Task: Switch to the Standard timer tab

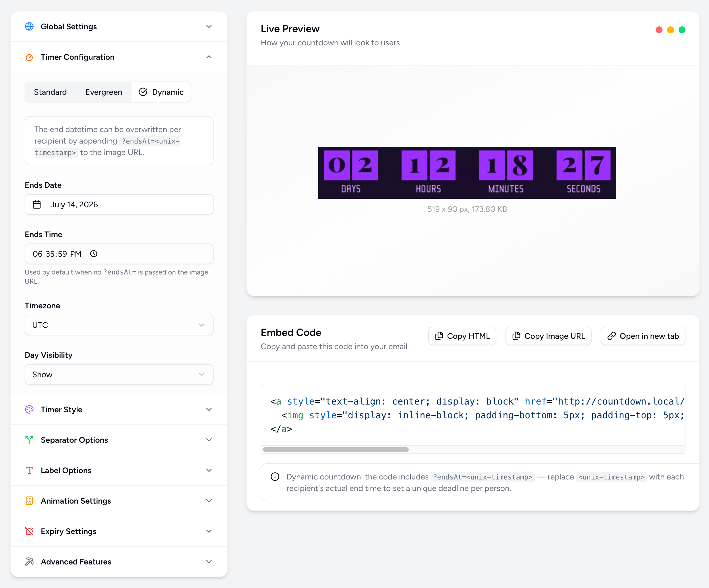Action: click(50, 92)
